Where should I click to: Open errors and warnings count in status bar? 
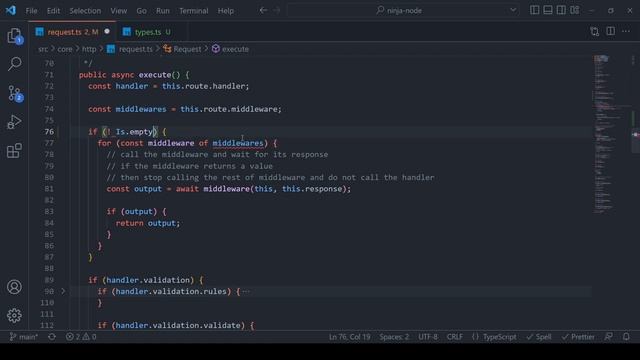[81, 337]
